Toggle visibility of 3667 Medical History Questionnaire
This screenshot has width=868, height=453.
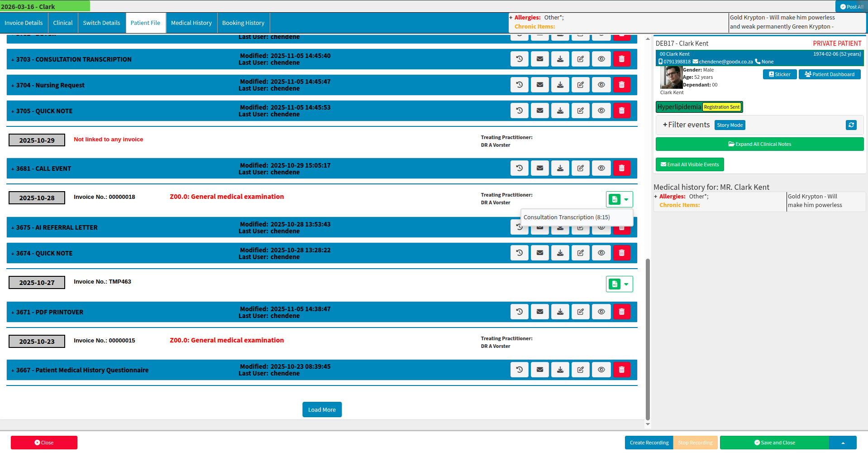click(601, 370)
